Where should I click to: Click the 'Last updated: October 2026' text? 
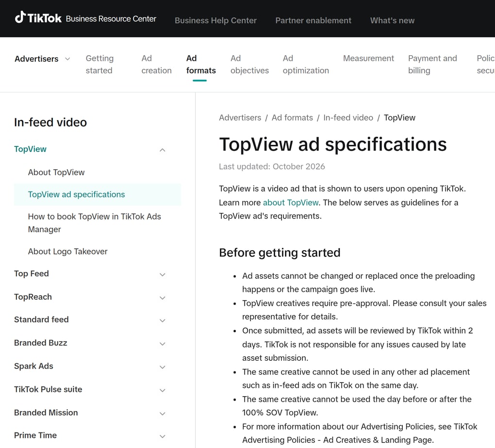pyautogui.click(x=272, y=167)
